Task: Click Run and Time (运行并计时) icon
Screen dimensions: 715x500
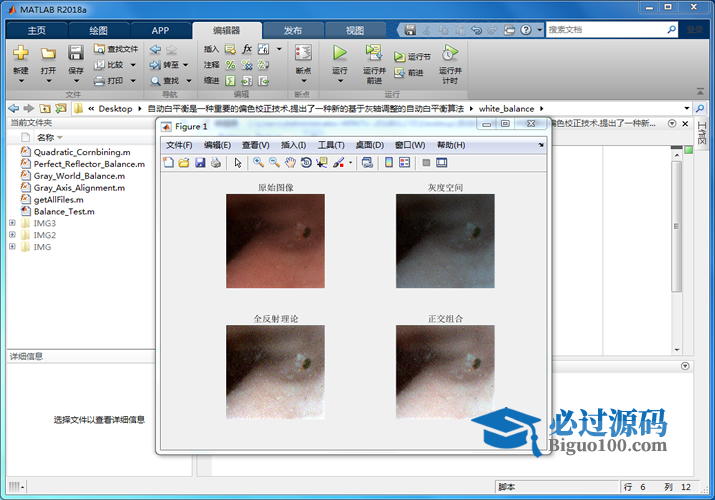Action: click(450, 53)
